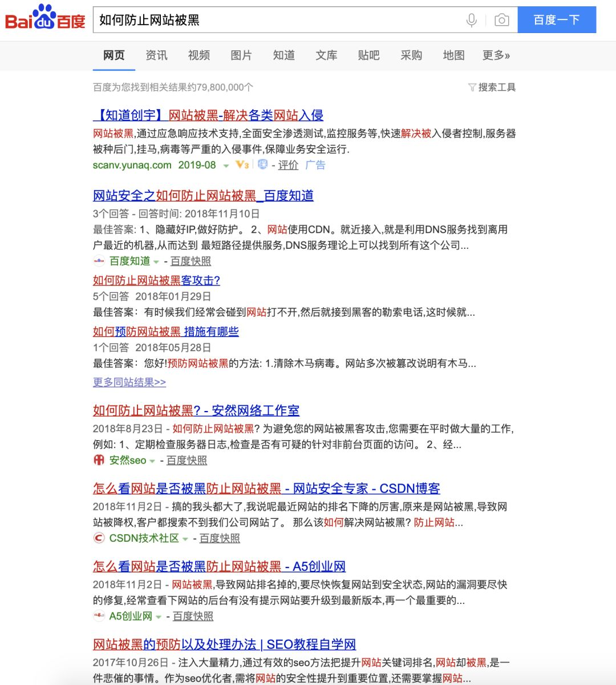Expand dropdown arrow next to scanv.yunaq.com 2019-08
The width and height of the screenshot is (616, 685).
coord(226,166)
